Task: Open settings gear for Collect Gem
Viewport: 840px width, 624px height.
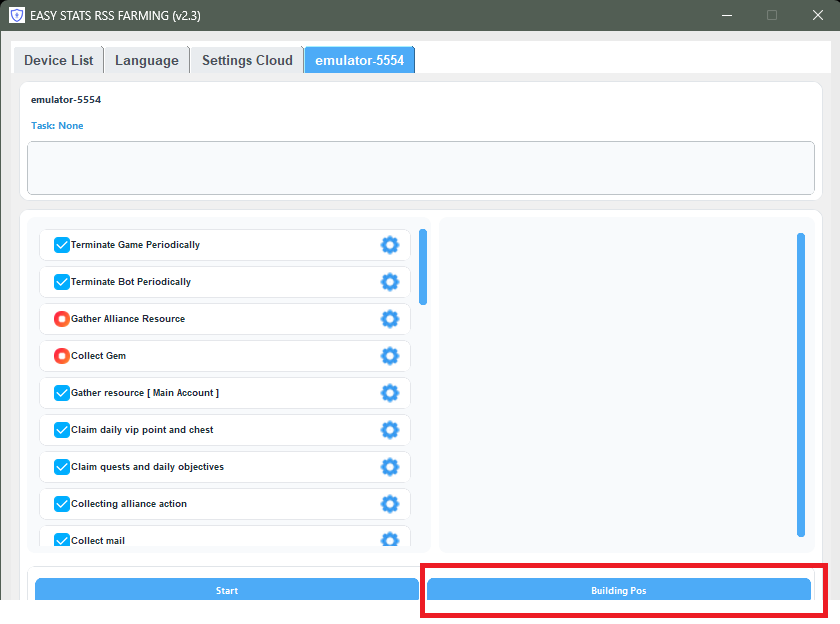Action: coord(389,356)
